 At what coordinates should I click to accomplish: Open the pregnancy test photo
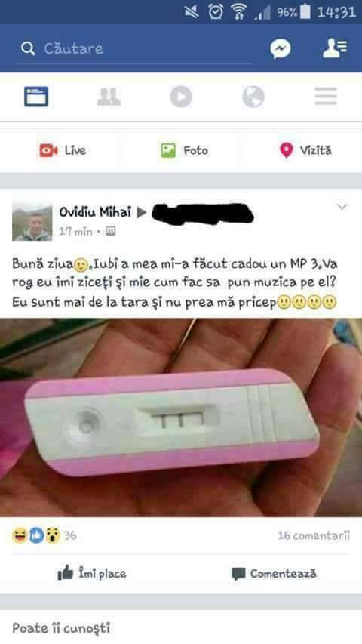click(181, 418)
